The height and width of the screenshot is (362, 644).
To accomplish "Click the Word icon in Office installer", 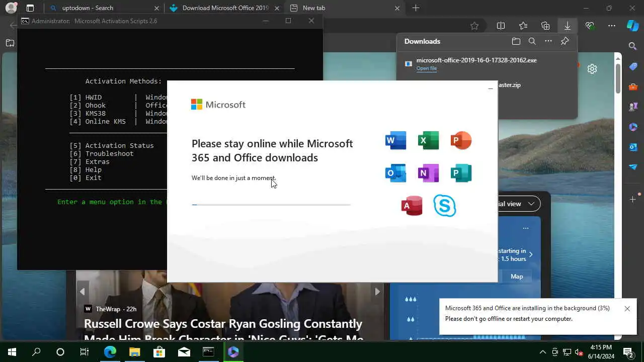I will point(395,140).
